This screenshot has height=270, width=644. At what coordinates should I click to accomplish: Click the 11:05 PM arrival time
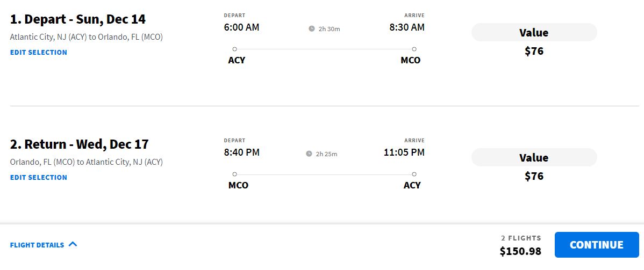click(x=404, y=152)
